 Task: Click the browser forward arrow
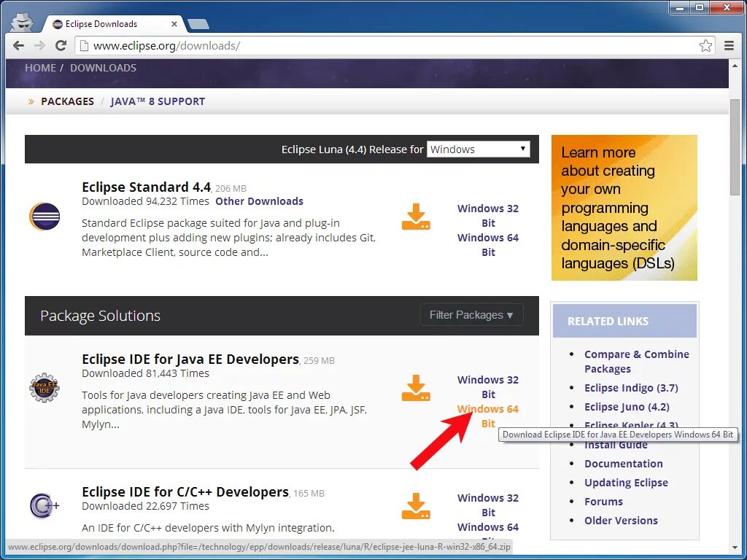[x=39, y=46]
